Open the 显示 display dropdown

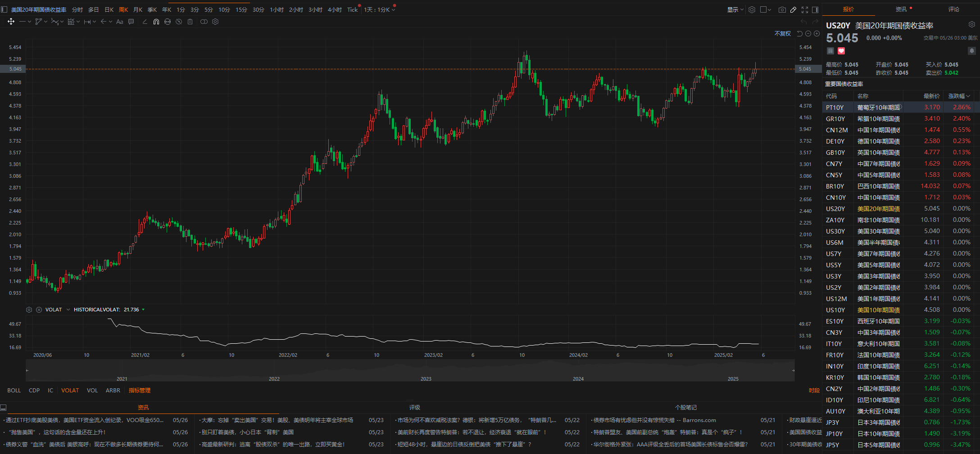click(x=735, y=9)
